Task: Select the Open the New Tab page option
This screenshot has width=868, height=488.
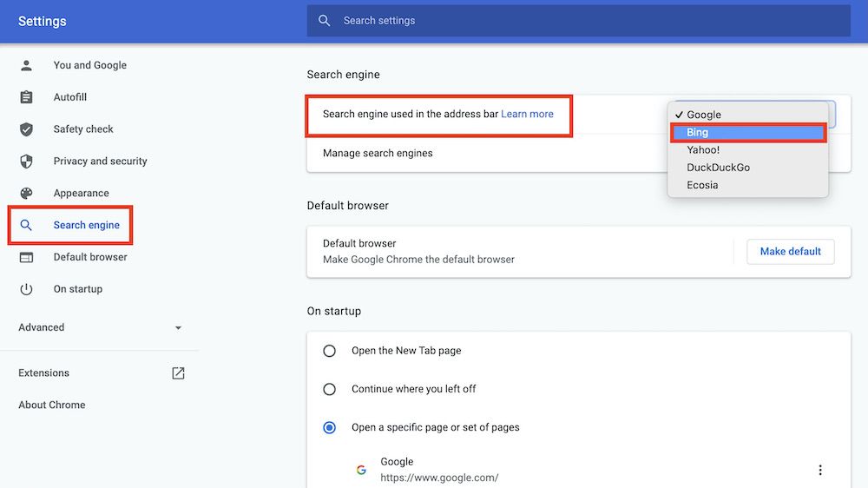Action: (330, 351)
